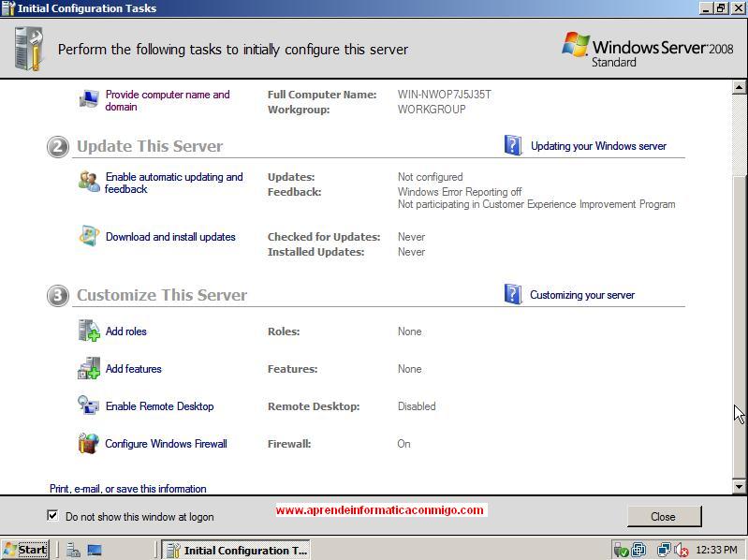Click the Roles None value

click(x=409, y=332)
